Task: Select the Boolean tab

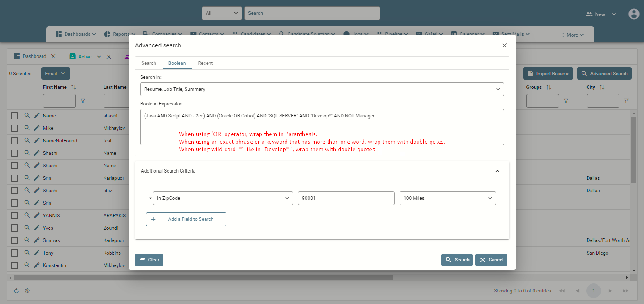Action: click(x=177, y=63)
